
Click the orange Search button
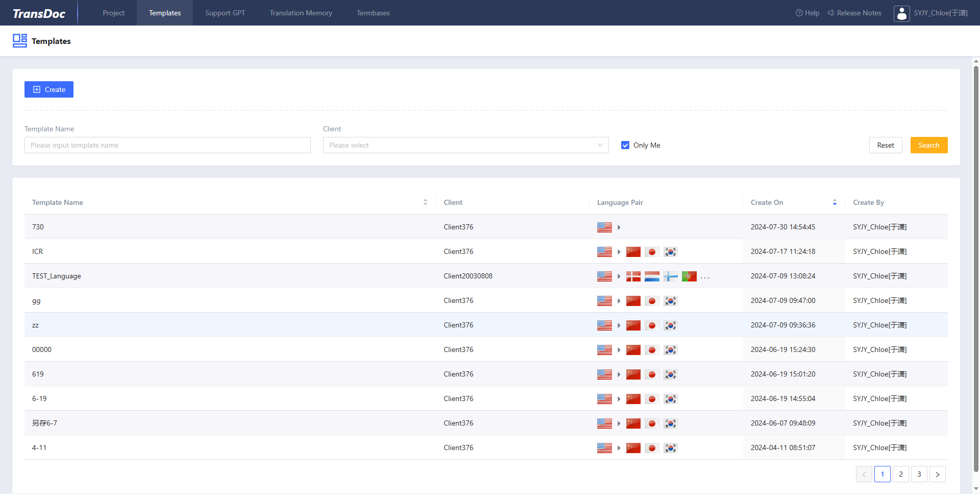tap(929, 145)
